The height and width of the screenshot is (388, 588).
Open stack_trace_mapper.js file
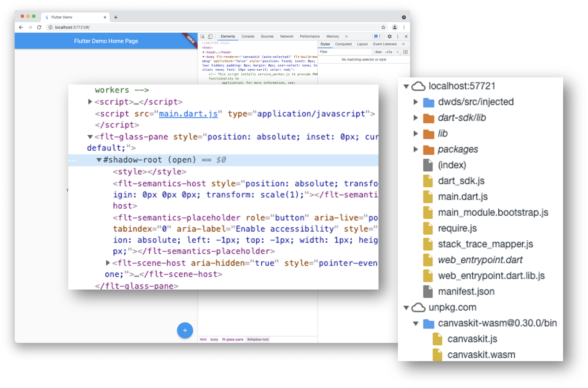485,245
